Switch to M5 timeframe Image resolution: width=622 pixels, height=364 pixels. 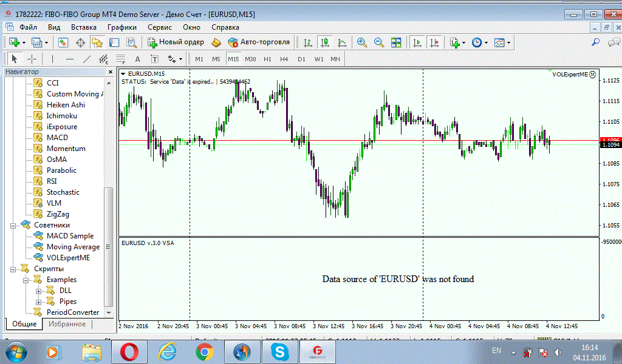coord(216,59)
